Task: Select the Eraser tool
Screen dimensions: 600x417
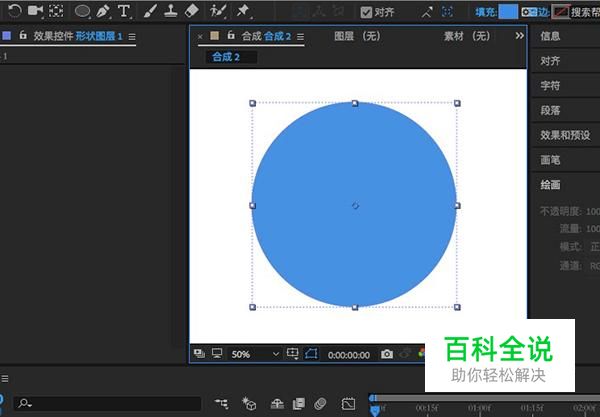Action: pyautogui.click(x=192, y=11)
